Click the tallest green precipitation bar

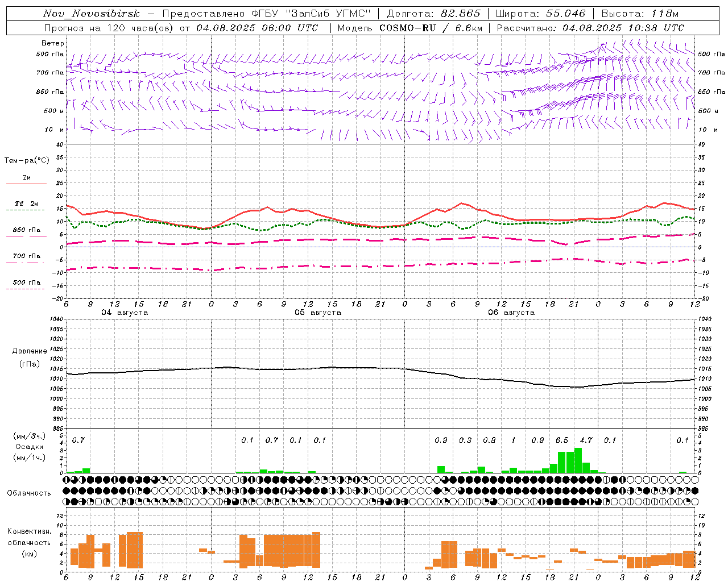(578, 460)
